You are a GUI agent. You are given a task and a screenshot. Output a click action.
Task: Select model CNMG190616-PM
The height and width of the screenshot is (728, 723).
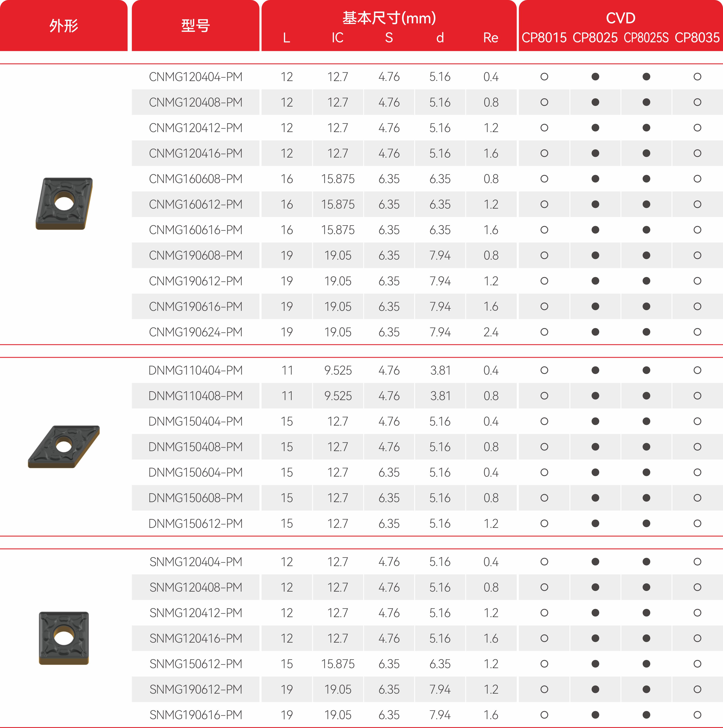pyautogui.click(x=196, y=306)
